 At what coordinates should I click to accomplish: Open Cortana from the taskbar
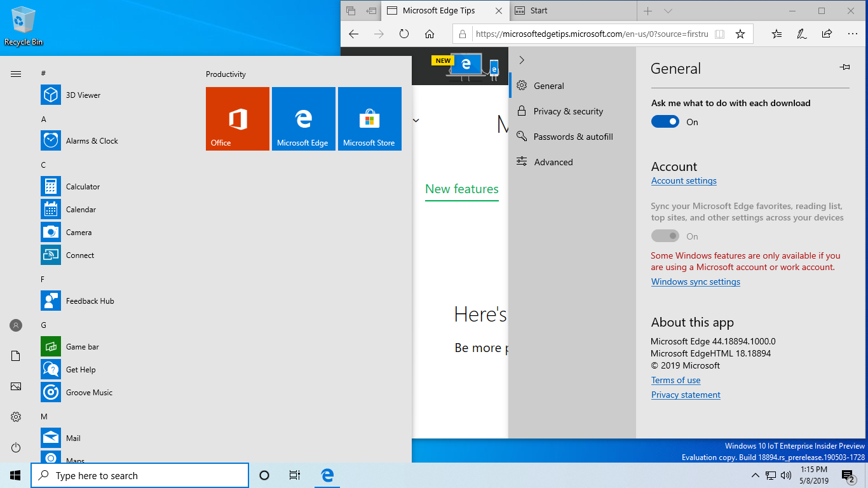click(x=264, y=475)
